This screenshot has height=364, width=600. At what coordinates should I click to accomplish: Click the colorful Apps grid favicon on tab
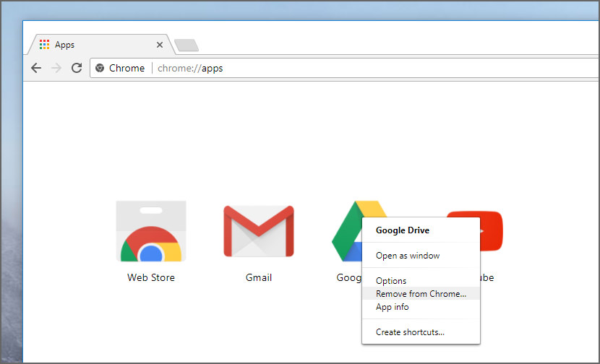pos(44,44)
